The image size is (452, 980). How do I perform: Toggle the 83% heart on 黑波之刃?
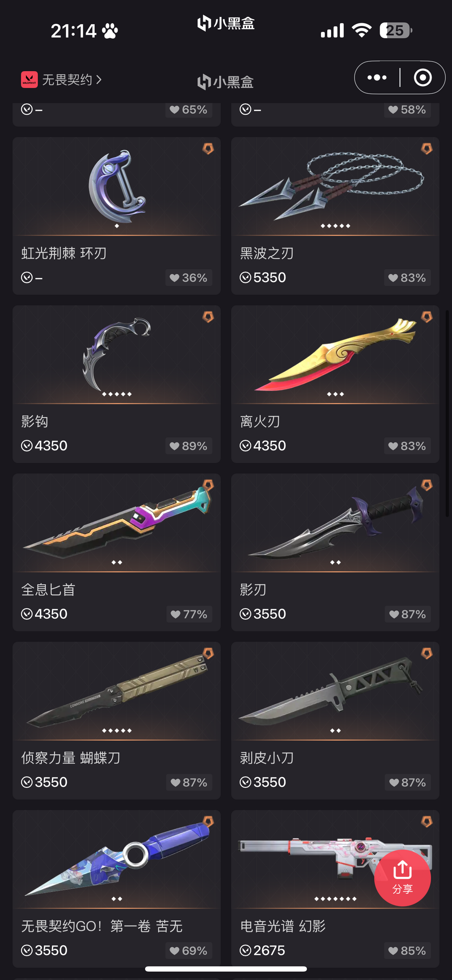pos(407,278)
